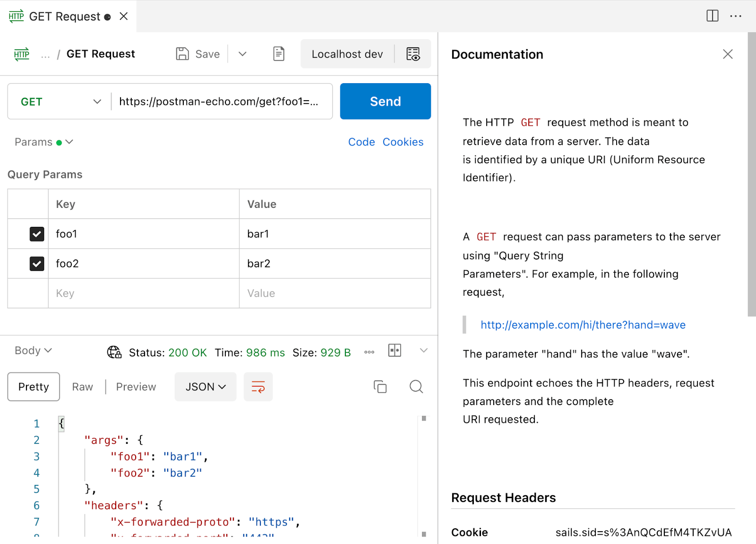Click the HTTP icon in the GET Request tab
The image size is (756, 544).
point(16,16)
